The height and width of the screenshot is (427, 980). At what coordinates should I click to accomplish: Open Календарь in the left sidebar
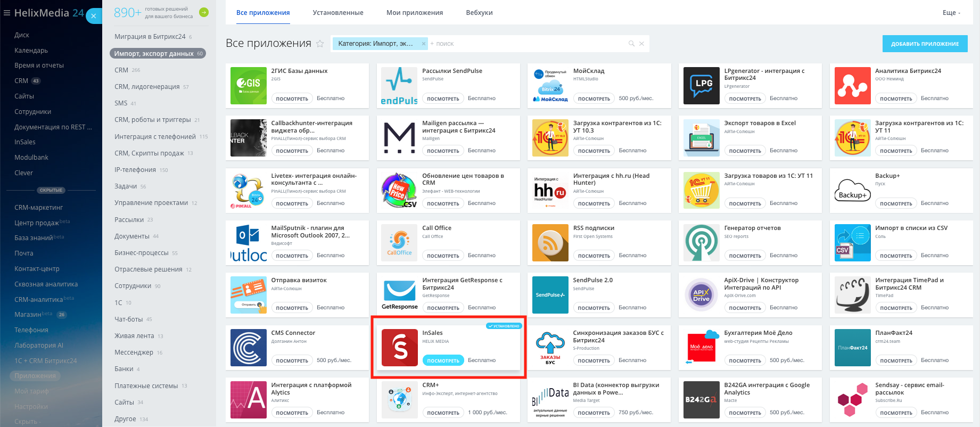pos(31,51)
